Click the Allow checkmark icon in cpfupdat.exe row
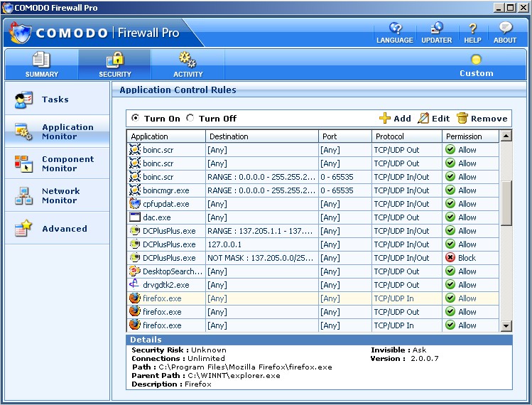 (x=450, y=204)
